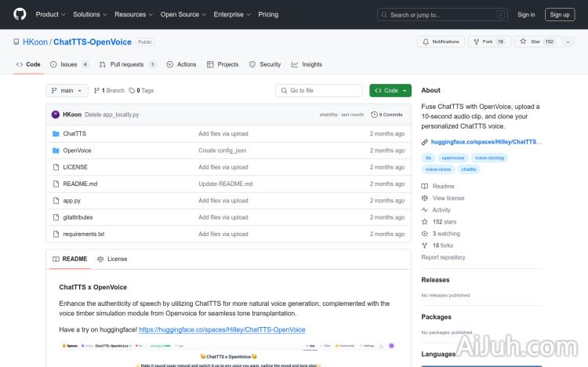This screenshot has width=588, height=367.
Task: Switch to the Issues tab
Action: (x=69, y=64)
